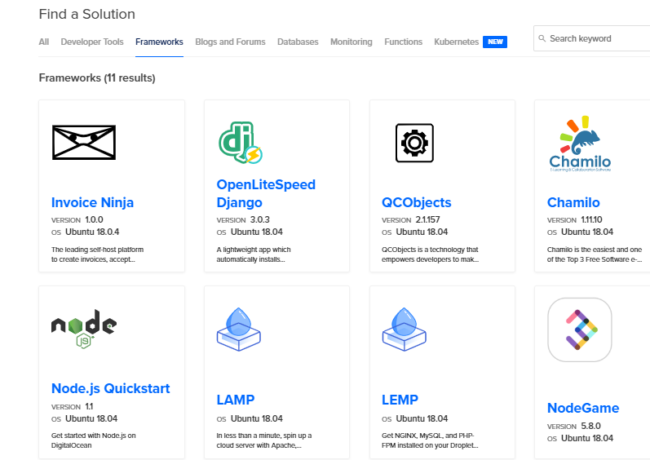Open the Chamilo title link

(573, 203)
